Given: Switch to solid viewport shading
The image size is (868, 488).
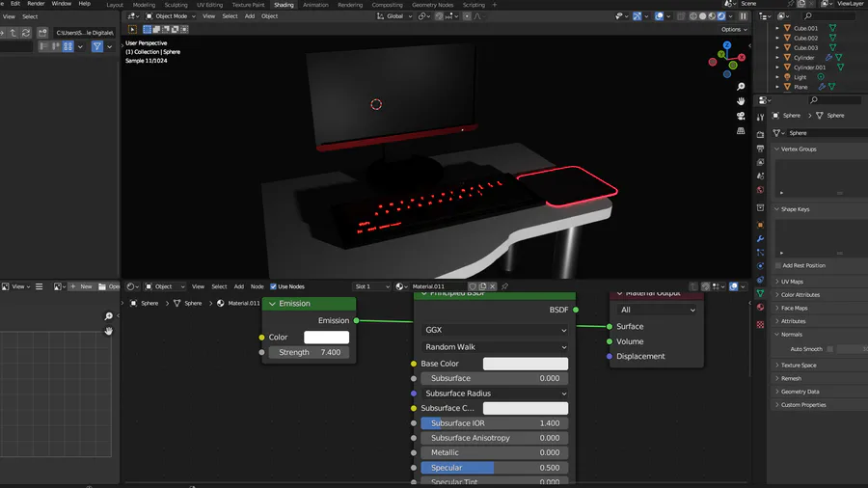Looking at the screenshot, I should click(x=702, y=16).
